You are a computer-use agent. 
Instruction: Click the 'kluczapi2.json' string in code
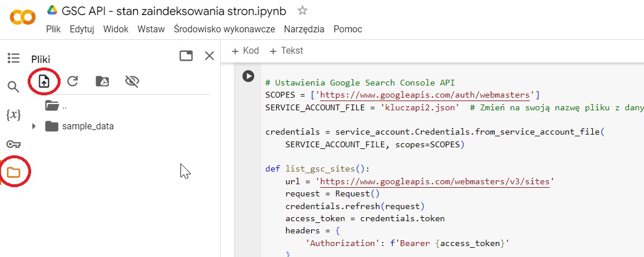coord(420,107)
